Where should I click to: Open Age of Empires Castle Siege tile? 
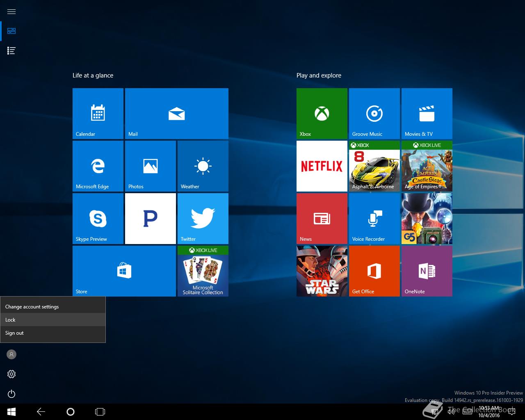pos(427,166)
